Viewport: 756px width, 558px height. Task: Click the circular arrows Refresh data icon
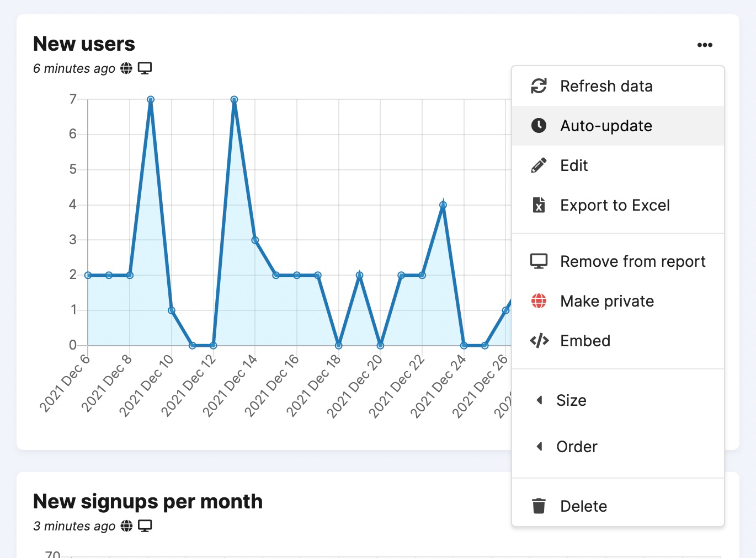[539, 86]
